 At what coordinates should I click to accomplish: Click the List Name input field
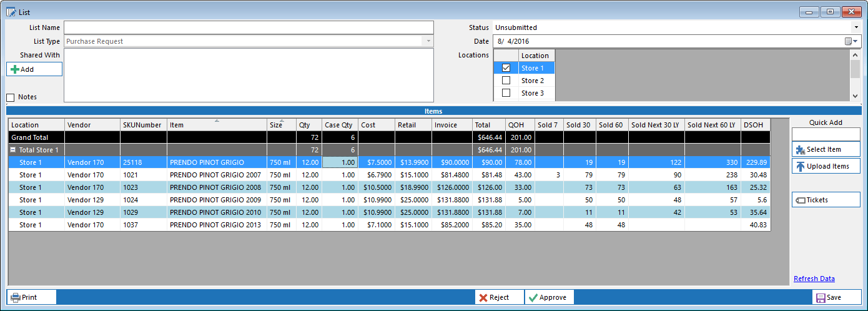[249, 27]
